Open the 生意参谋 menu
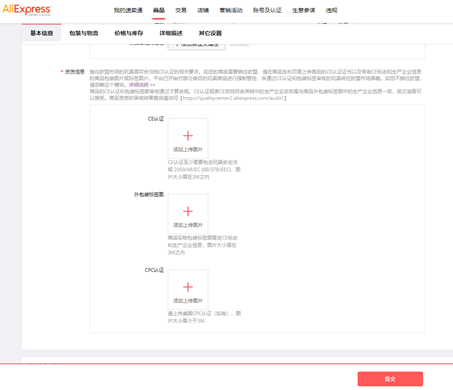 click(x=304, y=10)
